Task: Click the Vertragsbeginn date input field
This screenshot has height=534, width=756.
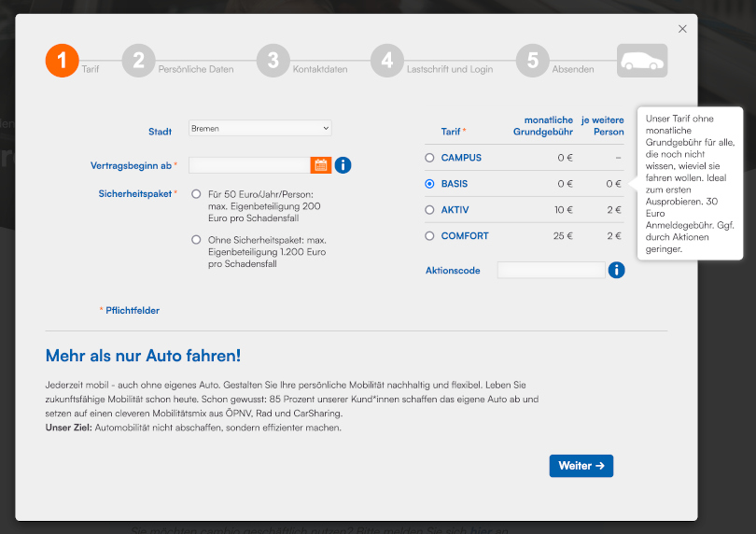Action: coord(249,165)
